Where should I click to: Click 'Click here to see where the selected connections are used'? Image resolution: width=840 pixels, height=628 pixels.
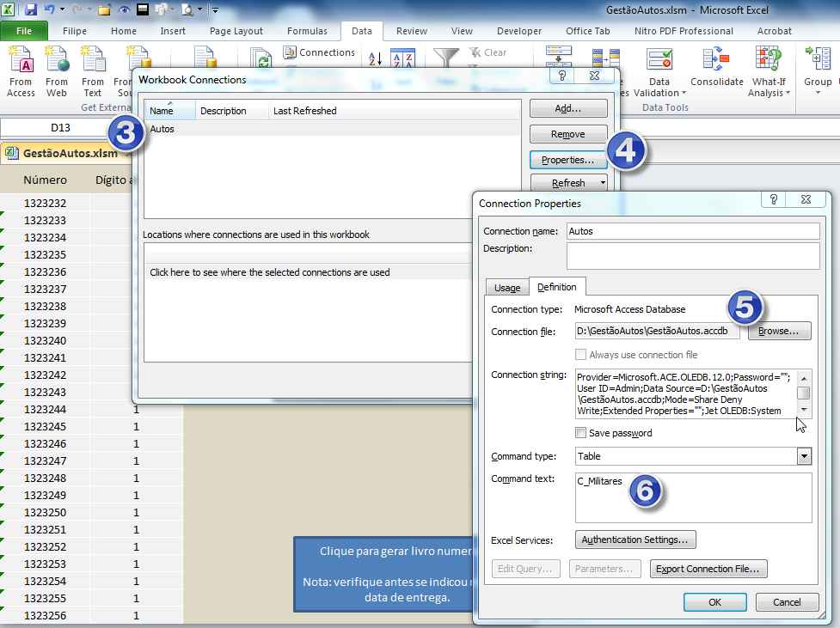click(270, 272)
